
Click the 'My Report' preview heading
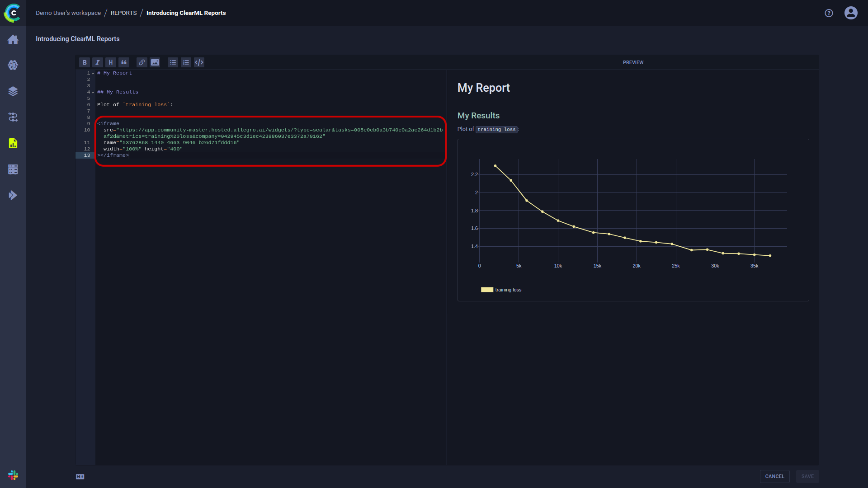point(483,88)
